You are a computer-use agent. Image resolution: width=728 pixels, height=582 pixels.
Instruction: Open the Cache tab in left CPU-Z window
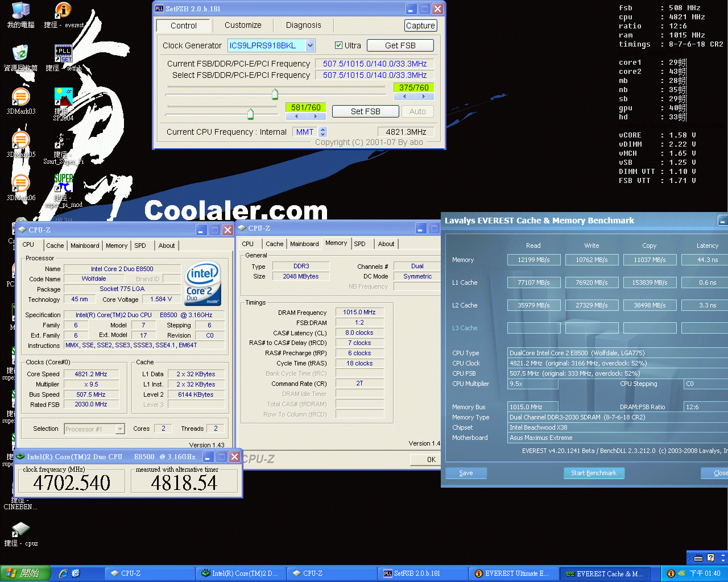pyautogui.click(x=55, y=246)
